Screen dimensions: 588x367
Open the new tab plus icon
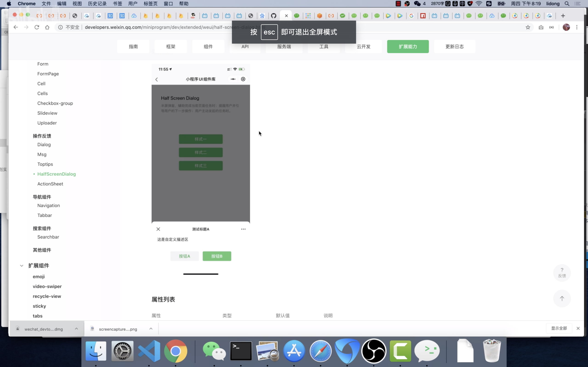[563, 16]
